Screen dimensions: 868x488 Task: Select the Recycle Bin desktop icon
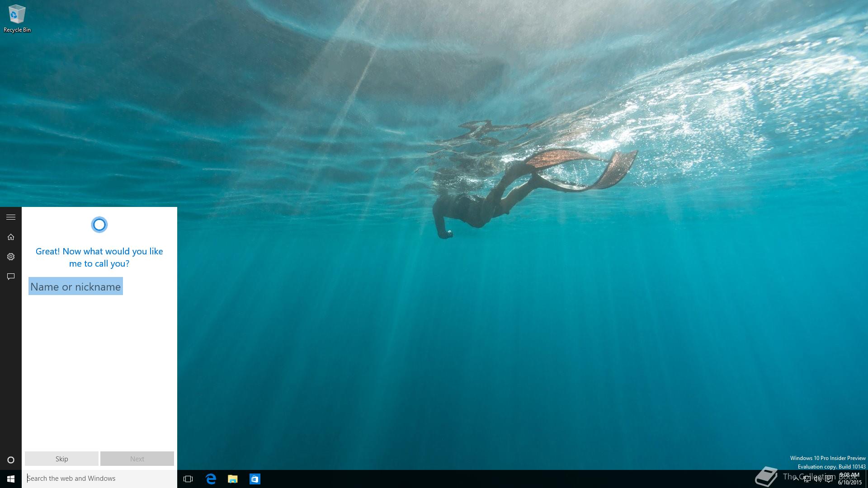(x=17, y=19)
